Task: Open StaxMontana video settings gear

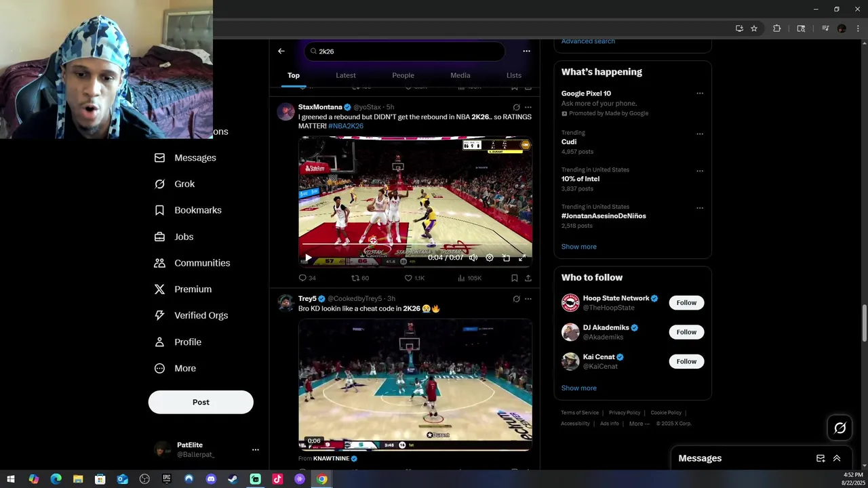Action: tap(490, 258)
